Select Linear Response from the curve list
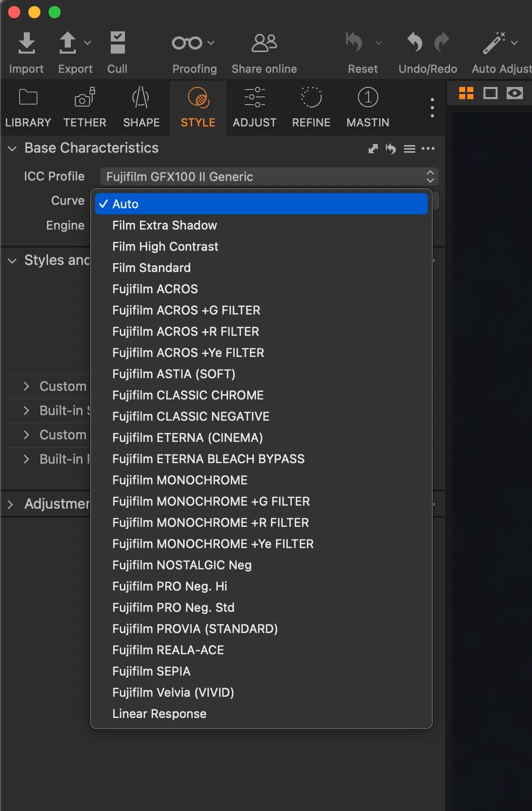 point(159,713)
